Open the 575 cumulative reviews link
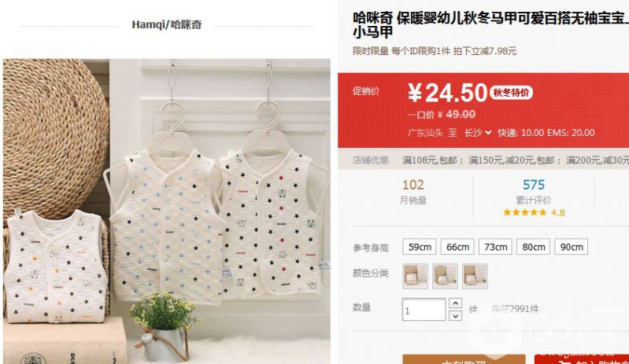The image size is (629, 364). [x=534, y=185]
